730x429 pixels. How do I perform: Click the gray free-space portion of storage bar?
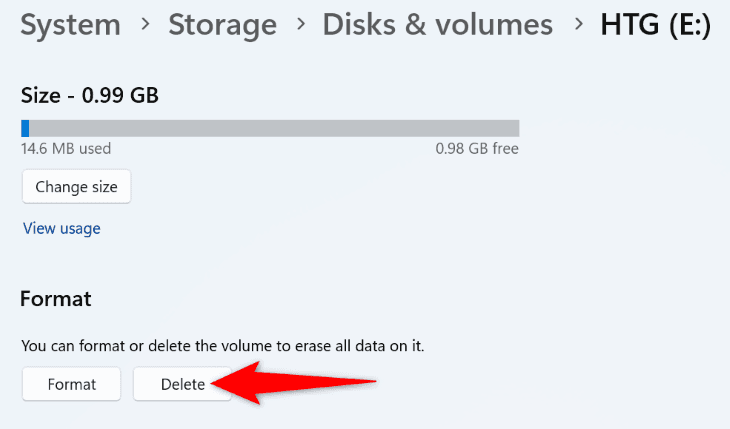pos(274,128)
